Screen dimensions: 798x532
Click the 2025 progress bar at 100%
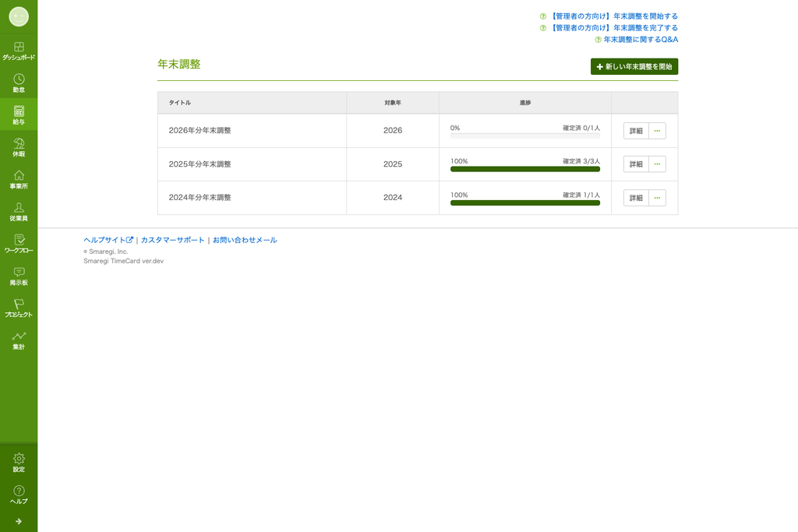[525, 169]
